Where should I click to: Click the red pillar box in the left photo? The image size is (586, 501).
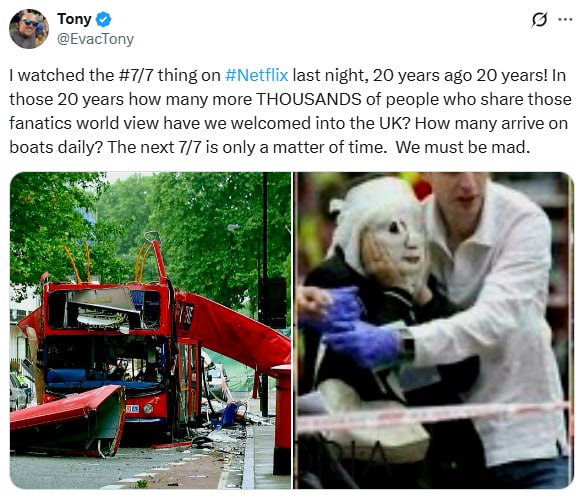point(281,419)
